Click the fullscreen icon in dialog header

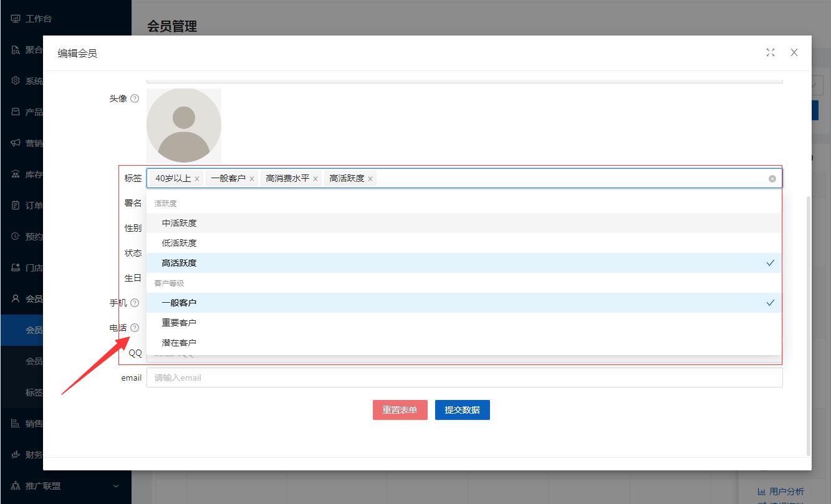(x=771, y=53)
